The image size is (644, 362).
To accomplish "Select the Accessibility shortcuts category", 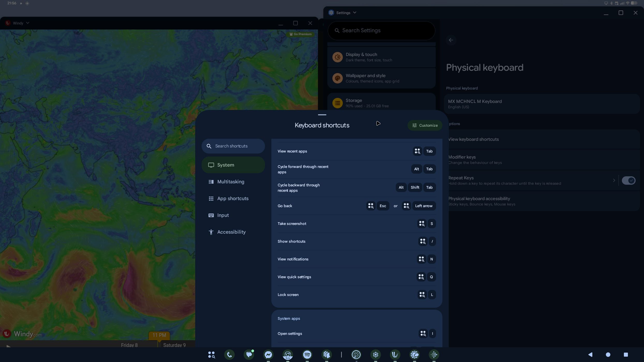I will pyautogui.click(x=233, y=232).
